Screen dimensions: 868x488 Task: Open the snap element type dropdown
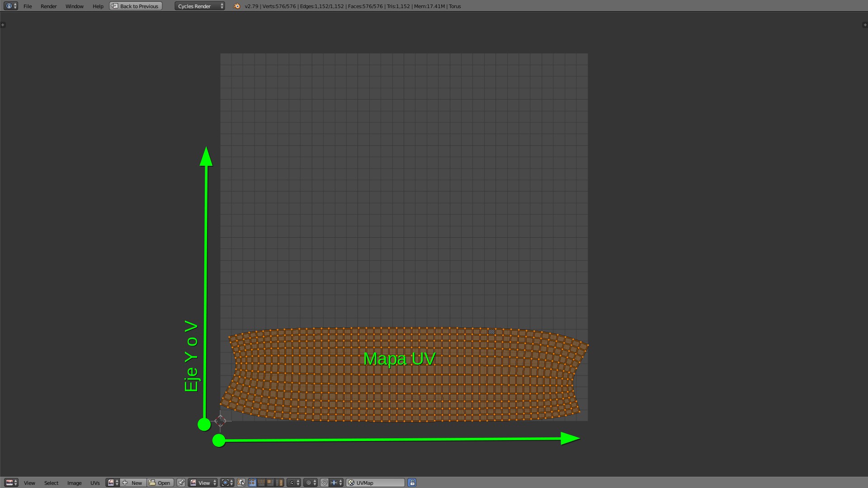coord(336,483)
